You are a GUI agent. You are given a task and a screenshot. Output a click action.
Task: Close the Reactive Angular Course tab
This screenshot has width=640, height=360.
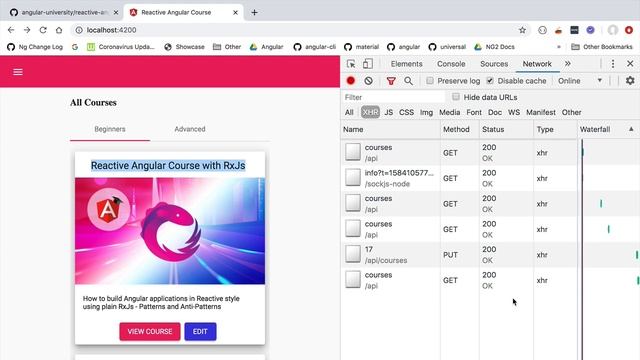236,13
